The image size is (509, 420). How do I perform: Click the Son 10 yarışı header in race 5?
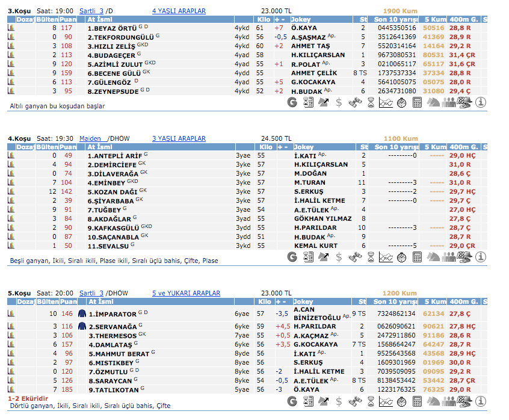pos(395,301)
